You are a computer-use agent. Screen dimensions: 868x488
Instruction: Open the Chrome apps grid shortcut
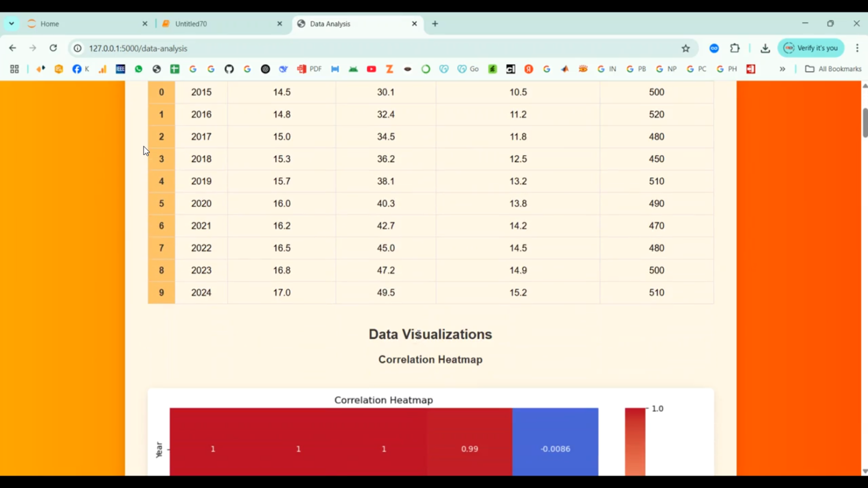(14, 69)
